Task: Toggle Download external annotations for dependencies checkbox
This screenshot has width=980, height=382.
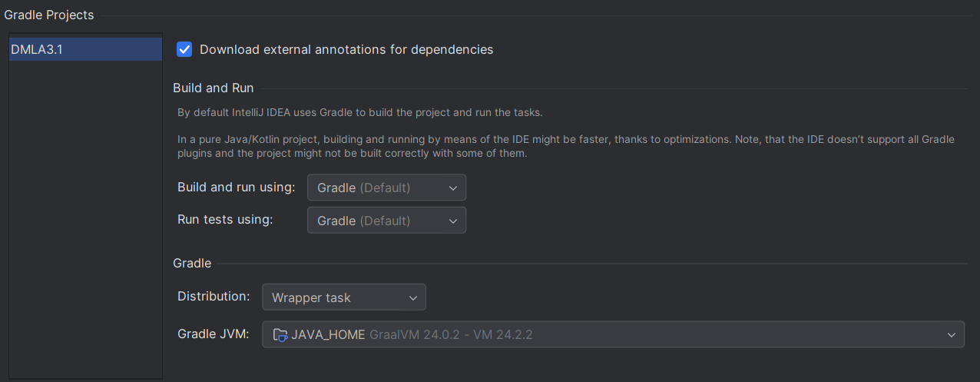Action: click(x=184, y=49)
